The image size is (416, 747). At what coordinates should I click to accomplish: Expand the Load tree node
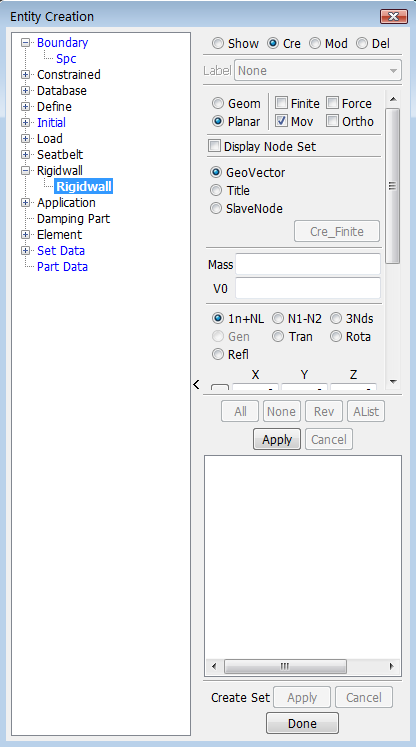coord(26,139)
